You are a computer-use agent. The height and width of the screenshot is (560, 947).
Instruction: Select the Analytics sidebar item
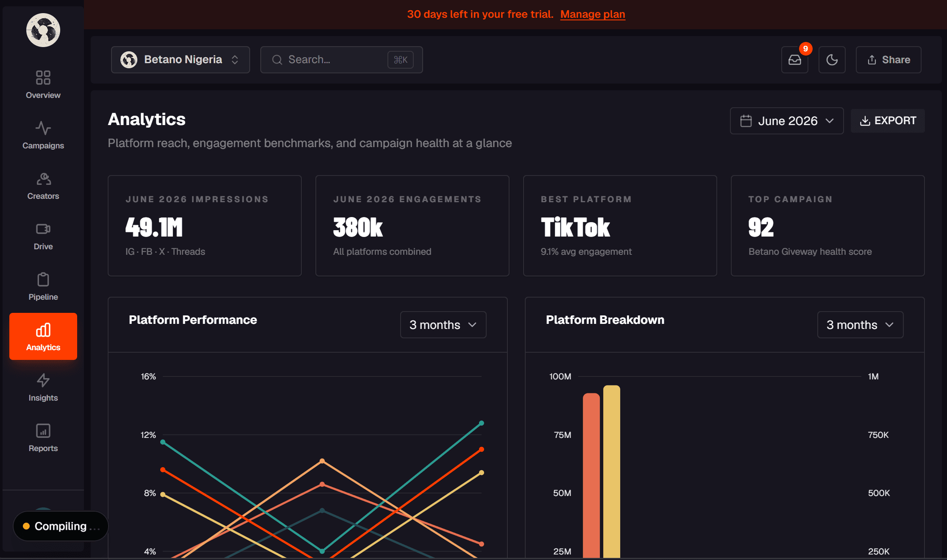pyautogui.click(x=43, y=337)
